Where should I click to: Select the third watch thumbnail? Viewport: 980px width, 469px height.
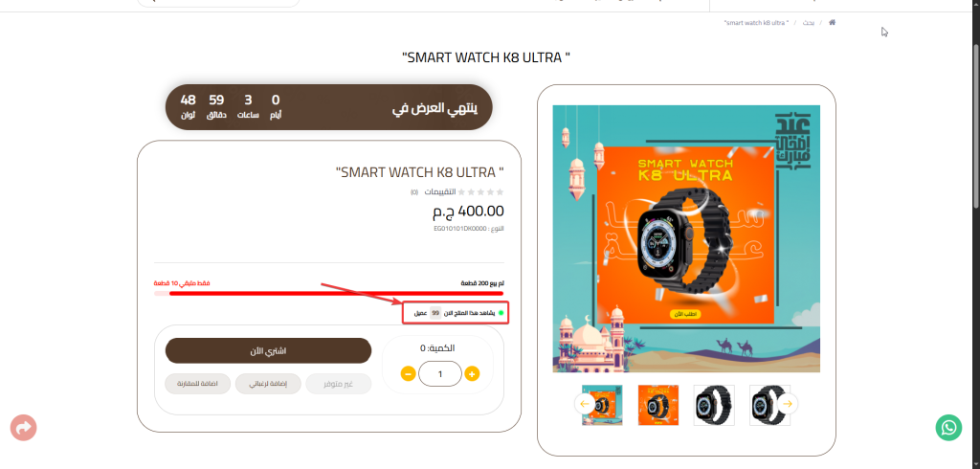pyautogui.click(x=714, y=405)
